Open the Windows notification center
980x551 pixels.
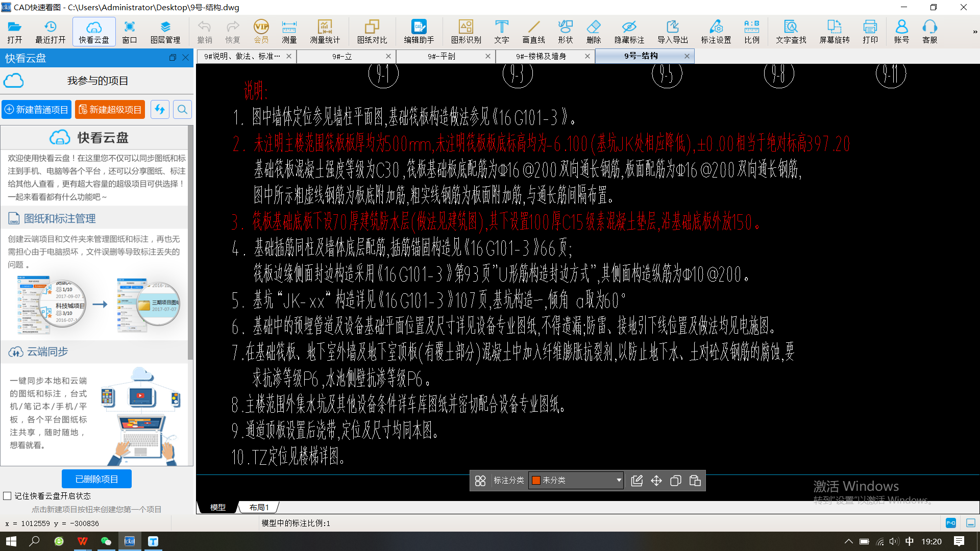[x=959, y=541]
